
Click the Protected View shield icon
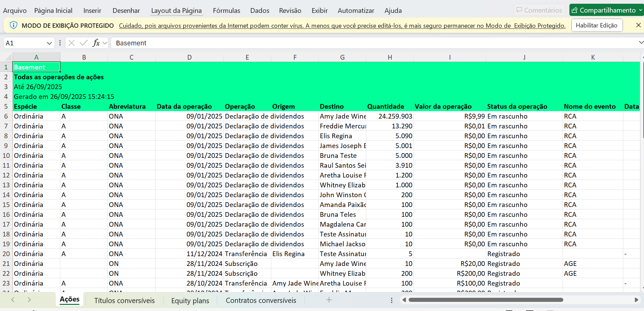14,25
